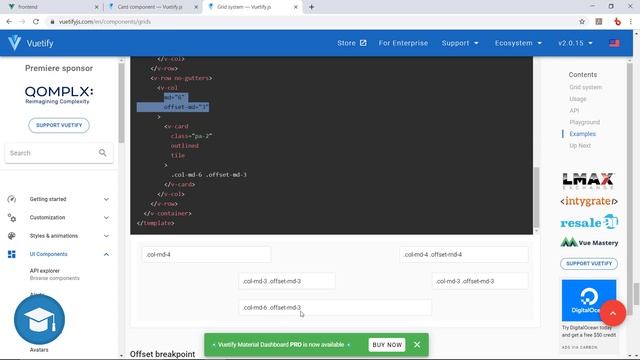Click the ADS VIA CARBON link
This screenshot has width=640, height=360.
pos(580,347)
